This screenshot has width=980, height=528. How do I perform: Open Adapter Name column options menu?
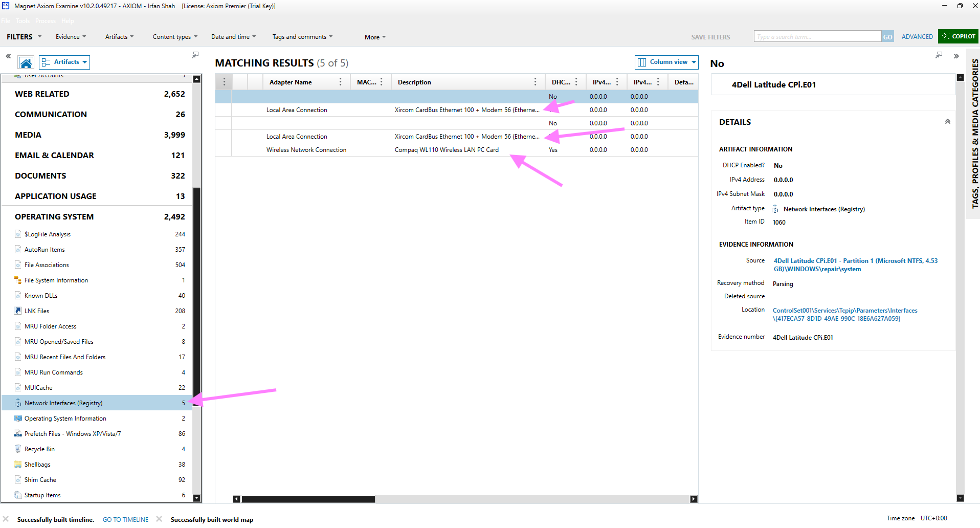point(341,82)
